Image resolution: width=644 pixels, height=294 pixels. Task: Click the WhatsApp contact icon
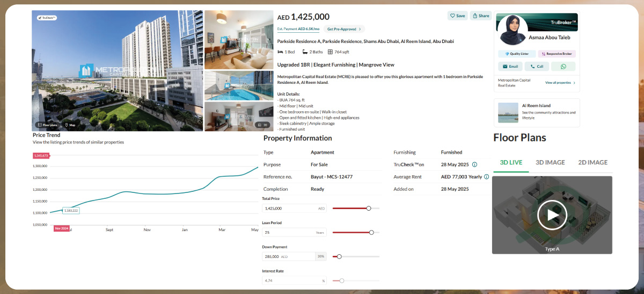pos(563,67)
